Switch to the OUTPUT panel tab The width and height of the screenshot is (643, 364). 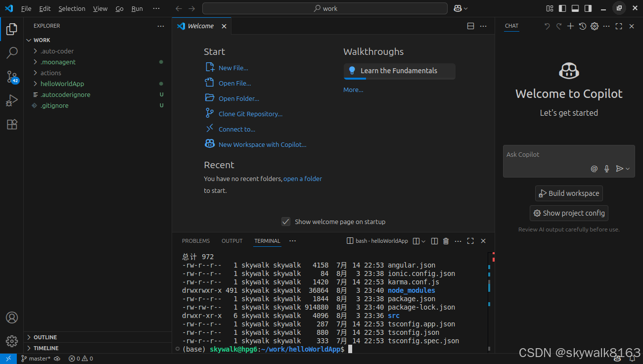point(232,241)
